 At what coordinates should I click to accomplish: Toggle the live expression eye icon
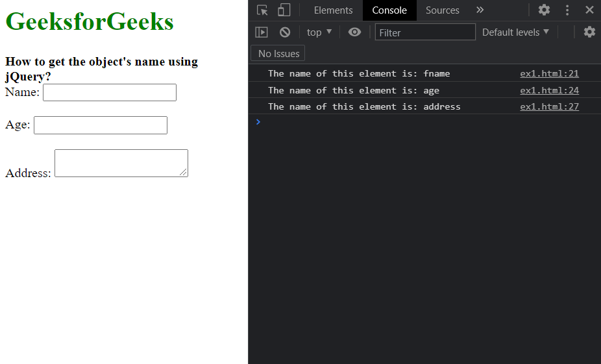click(x=354, y=32)
